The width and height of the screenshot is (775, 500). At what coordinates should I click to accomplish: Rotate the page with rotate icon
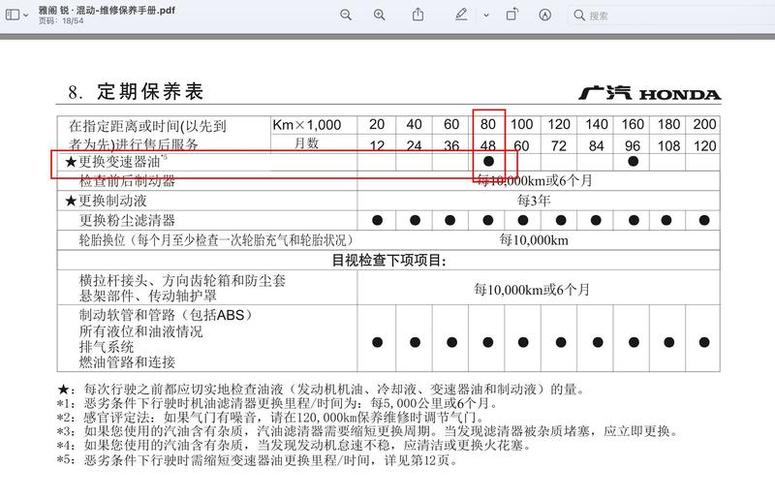click(x=512, y=14)
